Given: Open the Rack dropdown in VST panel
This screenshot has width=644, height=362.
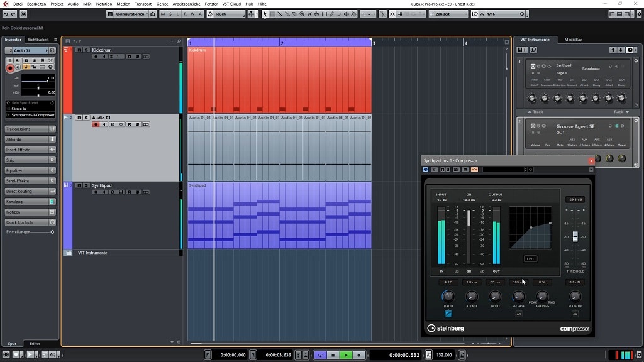Looking at the screenshot, I should click(x=621, y=112).
